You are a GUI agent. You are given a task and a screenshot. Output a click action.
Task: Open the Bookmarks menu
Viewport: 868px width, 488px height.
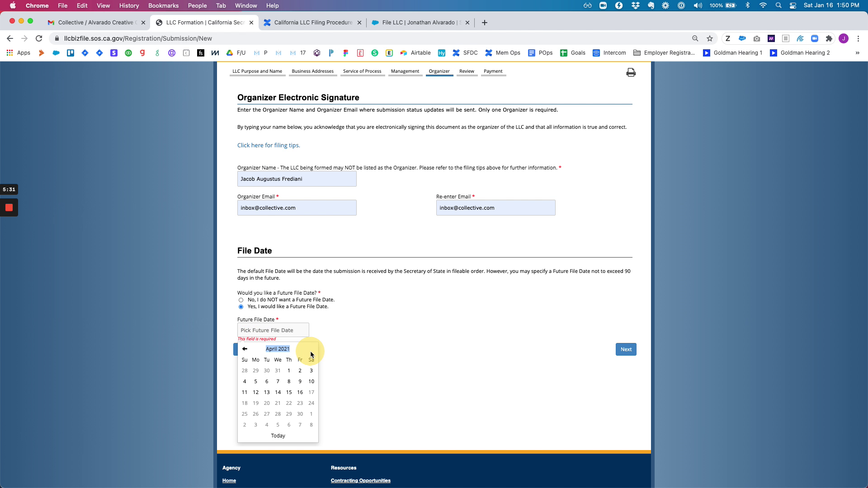pyautogui.click(x=163, y=5)
